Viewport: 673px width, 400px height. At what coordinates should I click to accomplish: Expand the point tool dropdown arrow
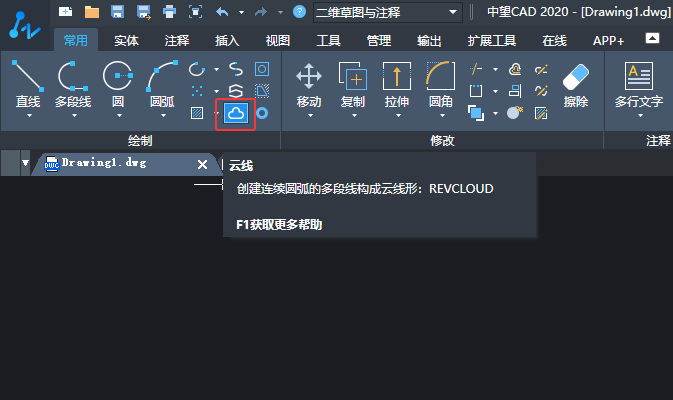(x=216, y=91)
